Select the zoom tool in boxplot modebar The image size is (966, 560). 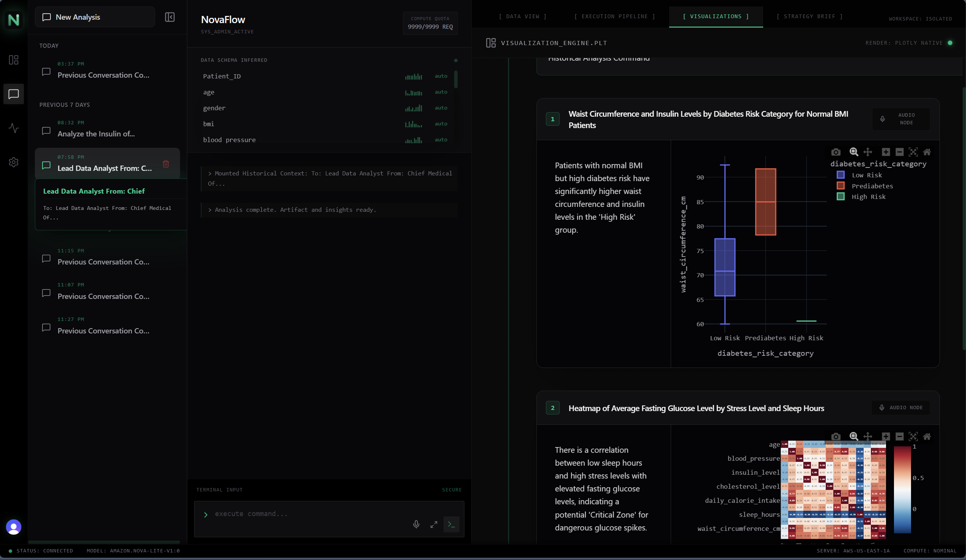pos(853,152)
